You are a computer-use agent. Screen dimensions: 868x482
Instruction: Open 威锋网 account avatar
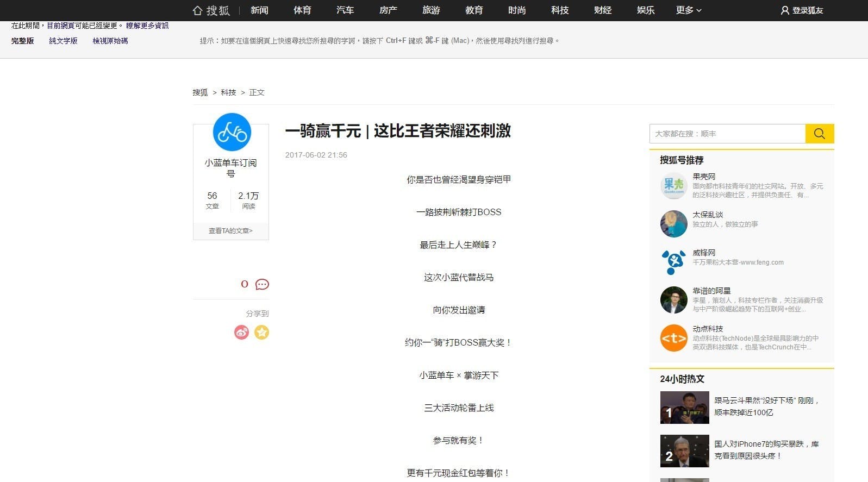[674, 262]
